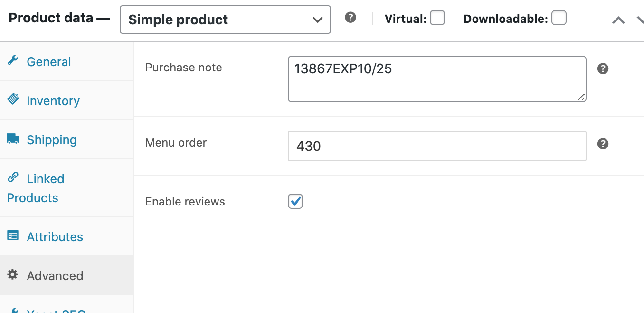
Task: Collapse the Product data panel with up arrow
Action: tap(618, 20)
